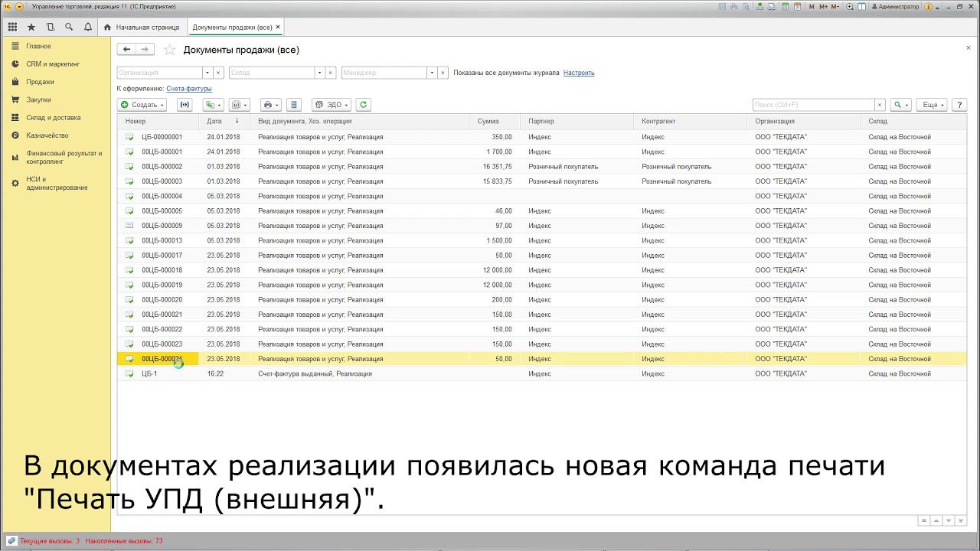Open the History icon in top panel
The image size is (980, 551).
point(51,27)
